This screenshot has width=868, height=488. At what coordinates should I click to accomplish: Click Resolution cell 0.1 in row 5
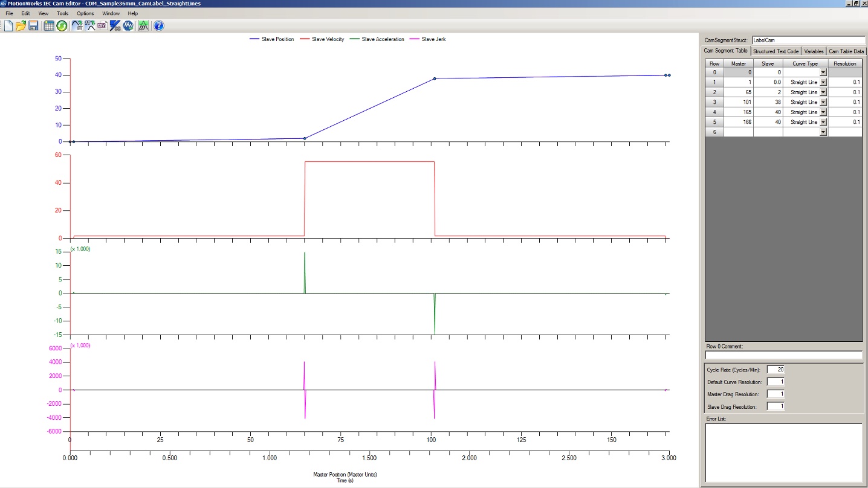point(844,122)
